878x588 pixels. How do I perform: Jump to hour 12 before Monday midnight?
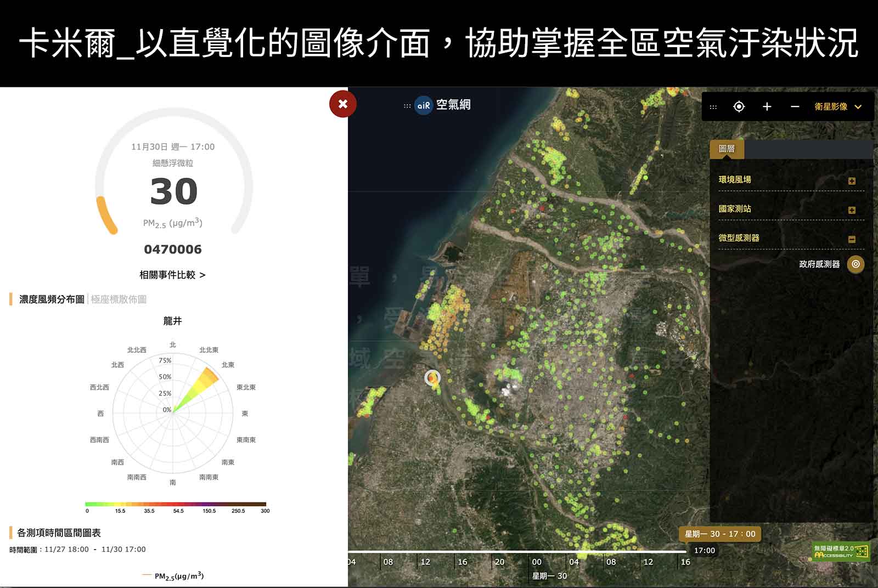pos(425,562)
